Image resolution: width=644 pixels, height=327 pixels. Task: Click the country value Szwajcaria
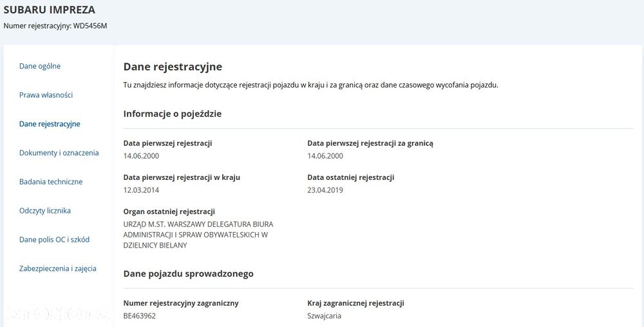click(x=325, y=316)
